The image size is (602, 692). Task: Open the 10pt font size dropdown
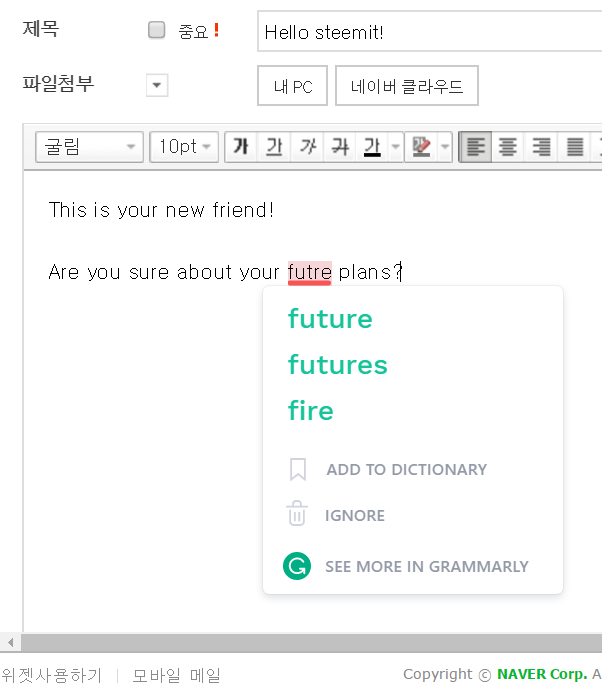[184, 147]
